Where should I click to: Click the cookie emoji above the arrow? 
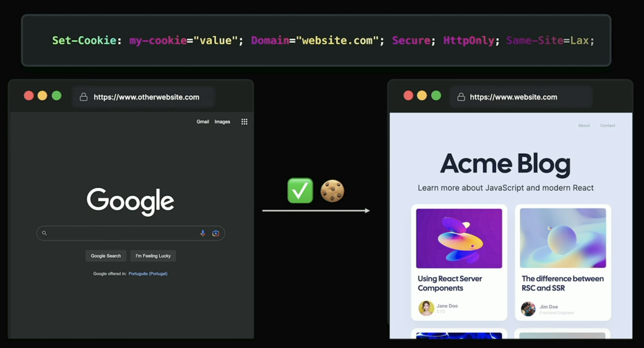332,191
